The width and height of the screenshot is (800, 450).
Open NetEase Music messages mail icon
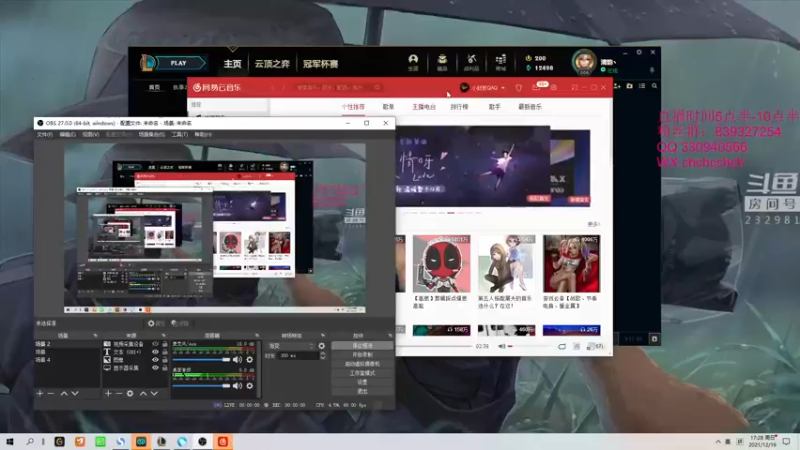point(536,88)
